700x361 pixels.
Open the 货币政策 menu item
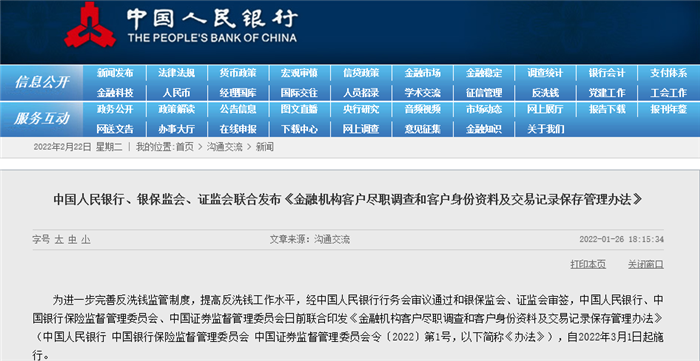click(238, 74)
